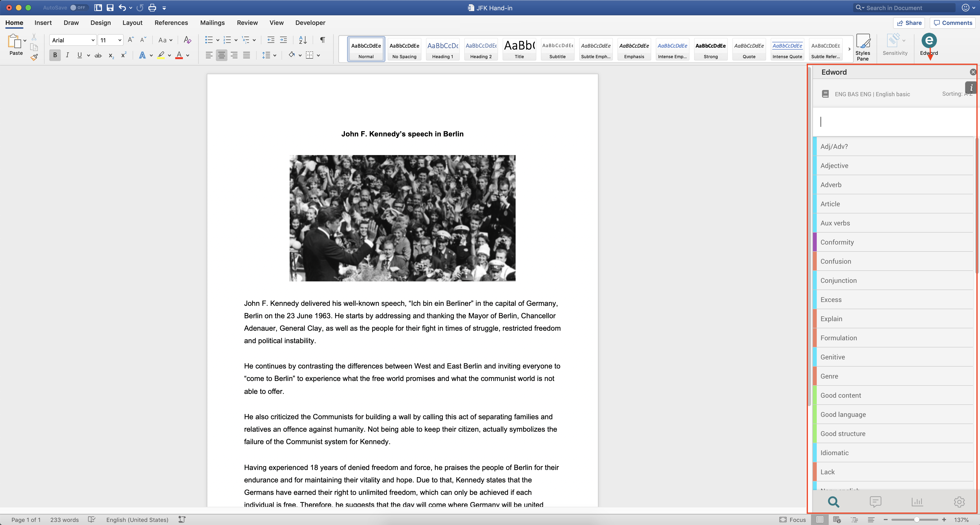Open Edword settings gear icon

959,502
